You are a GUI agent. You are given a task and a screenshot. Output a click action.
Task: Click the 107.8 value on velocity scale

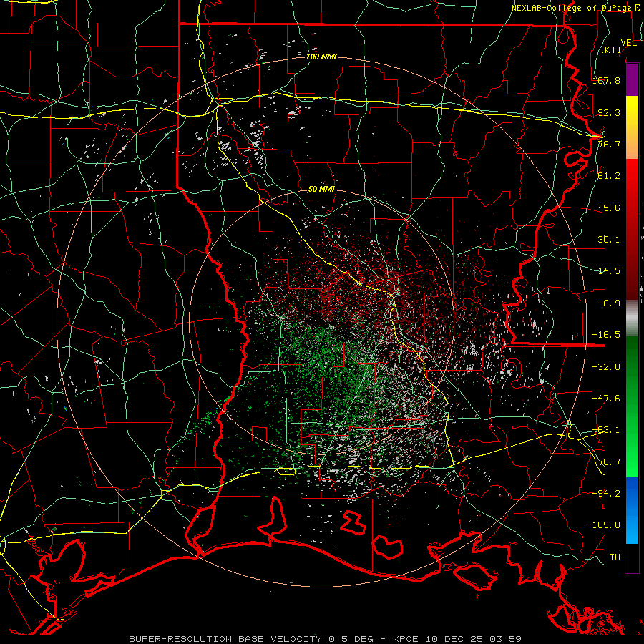[x=606, y=80]
